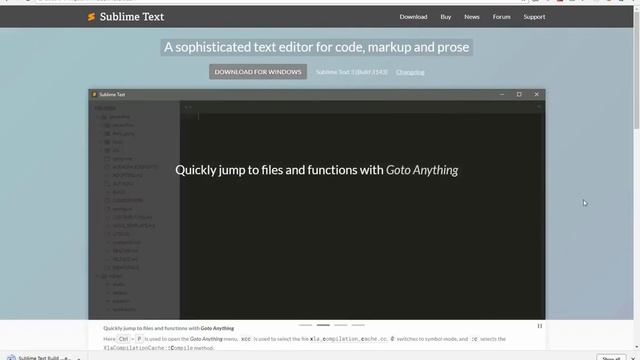Open the downloaded Sublime Text Build file

coord(39,358)
